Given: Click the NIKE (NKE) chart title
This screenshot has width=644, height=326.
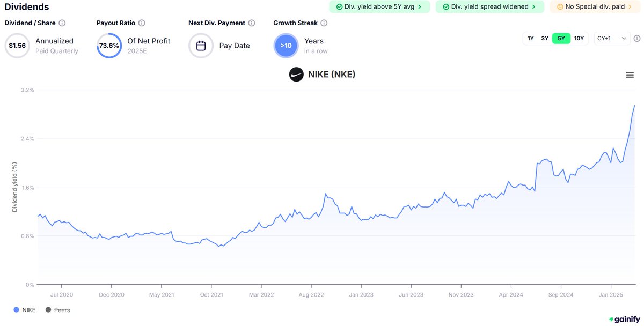Looking at the screenshot, I should [332, 74].
